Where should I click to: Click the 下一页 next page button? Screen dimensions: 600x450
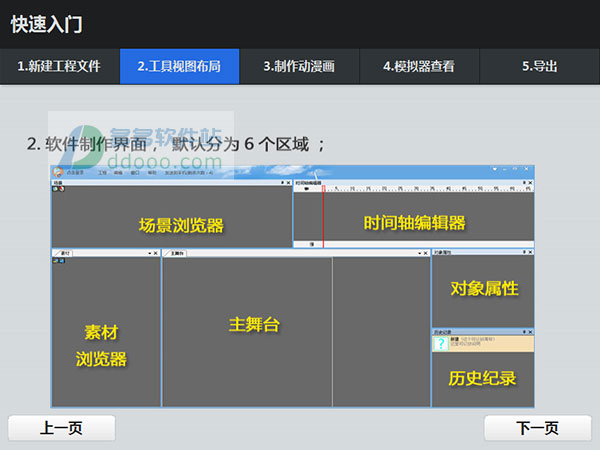(x=537, y=428)
